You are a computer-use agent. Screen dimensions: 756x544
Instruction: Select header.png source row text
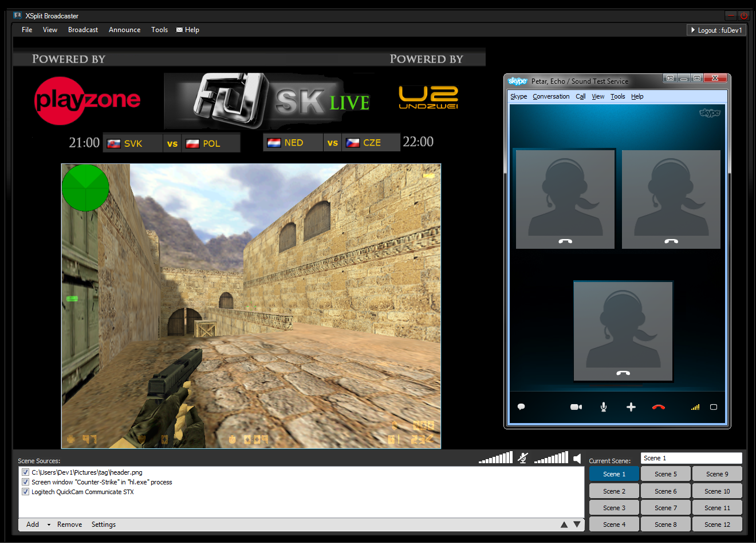[x=87, y=472]
